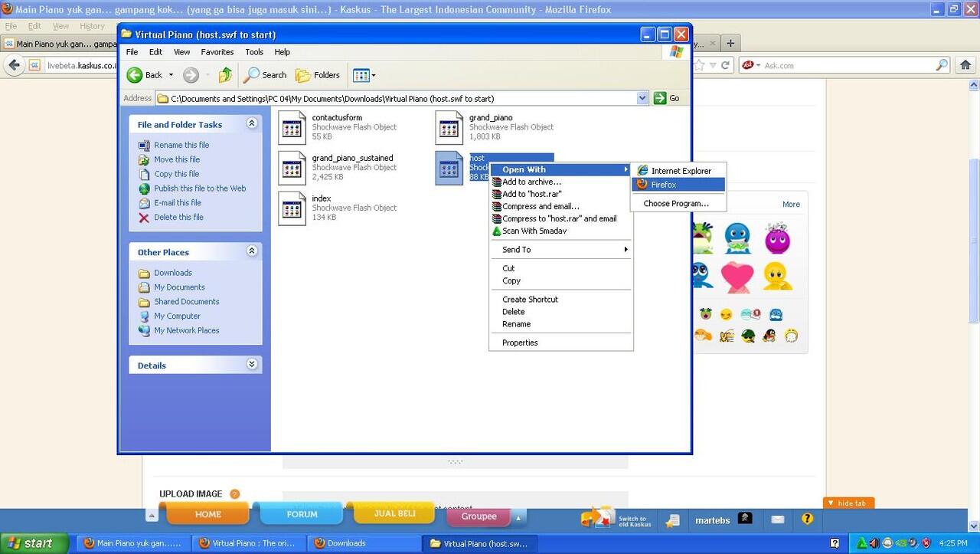Click More link above smilies
Viewport: 980px width, 554px height.
tap(791, 205)
